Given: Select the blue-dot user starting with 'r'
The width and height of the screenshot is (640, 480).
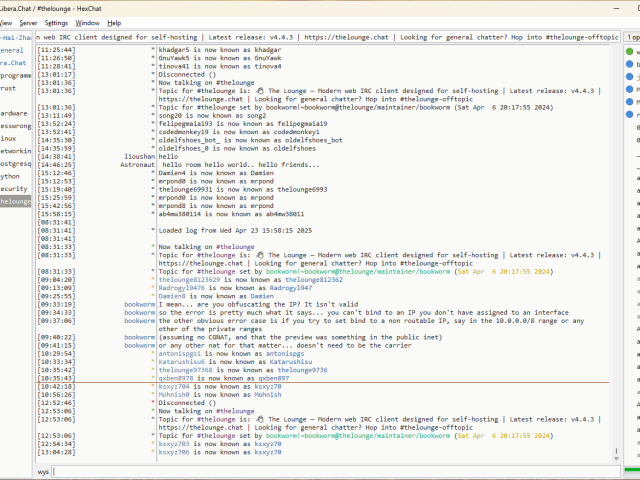Looking at the screenshot, I should pyautogui.click(x=629, y=115).
